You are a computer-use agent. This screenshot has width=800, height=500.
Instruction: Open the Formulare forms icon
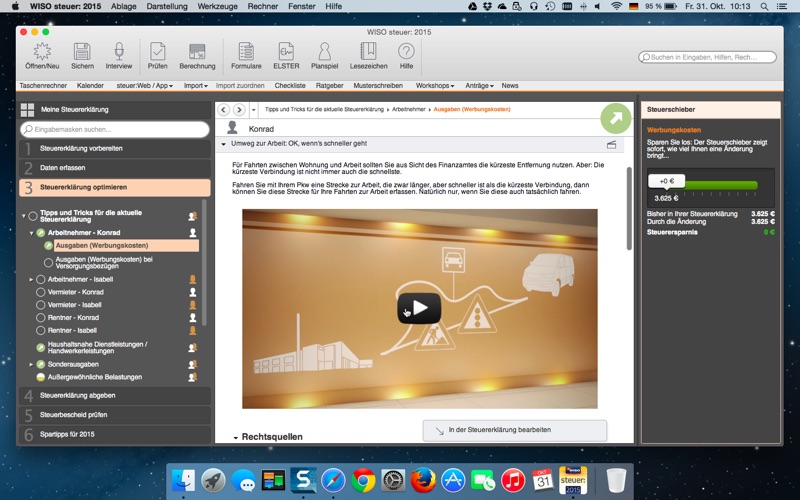[x=246, y=56]
